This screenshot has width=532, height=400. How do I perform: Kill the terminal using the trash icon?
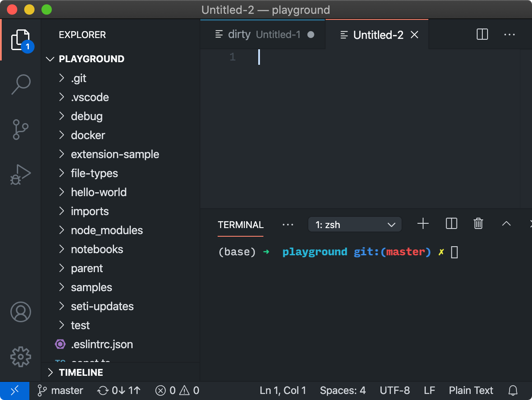click(x=478, y=224)
